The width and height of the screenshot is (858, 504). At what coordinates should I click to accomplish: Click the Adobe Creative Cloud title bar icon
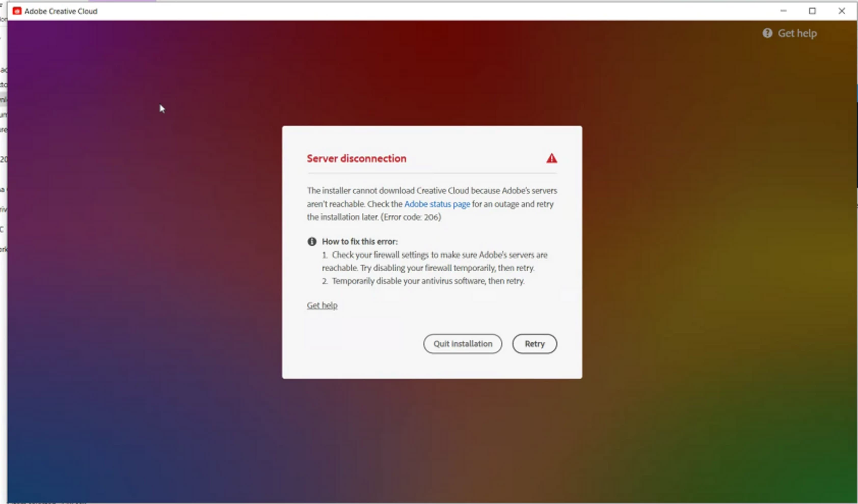pyautogui.click(x=17, y=11)
